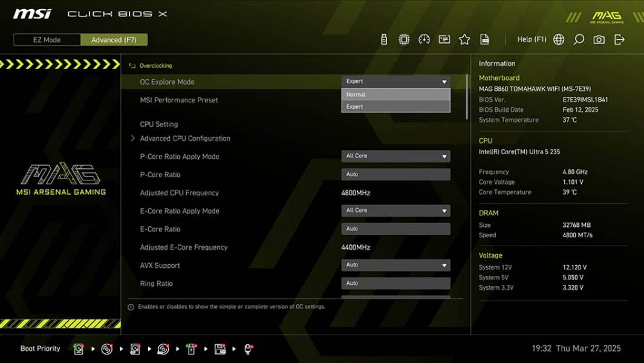Open the hardware monitor gauge icon

coord(424,39)
